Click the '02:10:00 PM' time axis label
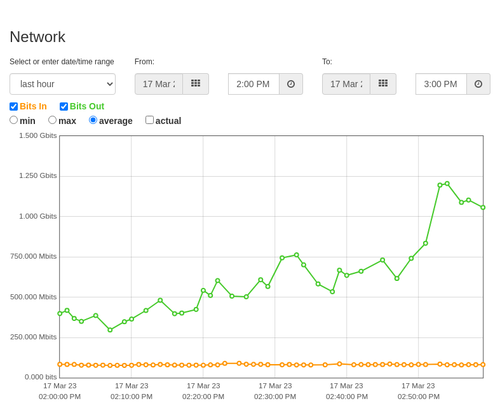 pyautogui.click(x=131, y=397)
